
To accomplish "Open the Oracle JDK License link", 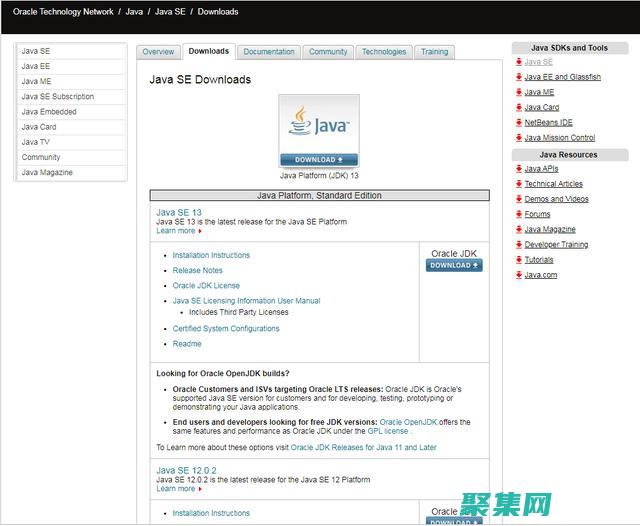I will [x=206, y=286].
